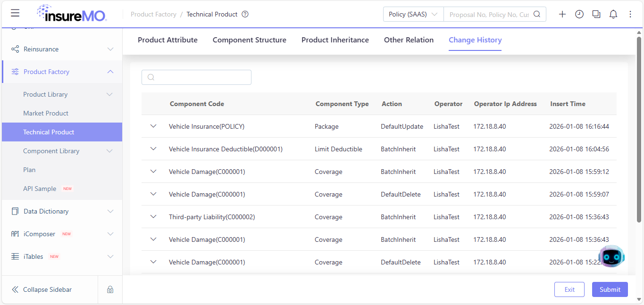
Task: Open the history clock icon
Action: [579, 14]
